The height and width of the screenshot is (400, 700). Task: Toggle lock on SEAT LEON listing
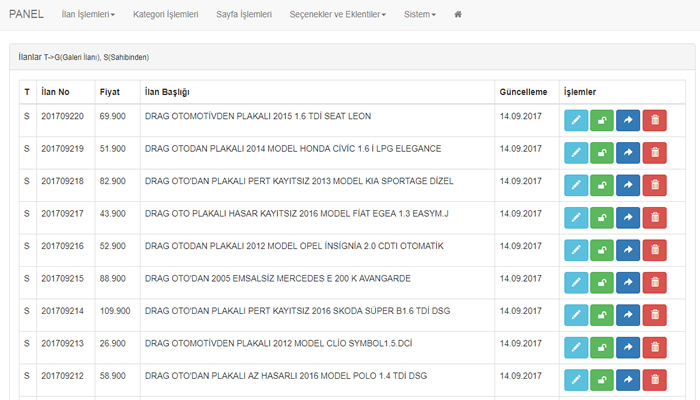pyautogui.click(x=602, y=121)
